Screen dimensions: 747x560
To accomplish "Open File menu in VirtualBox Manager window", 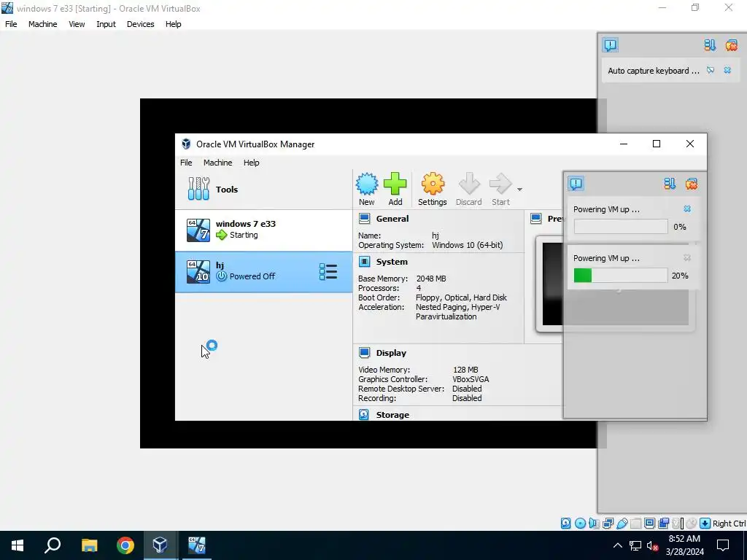I will 186,163.
